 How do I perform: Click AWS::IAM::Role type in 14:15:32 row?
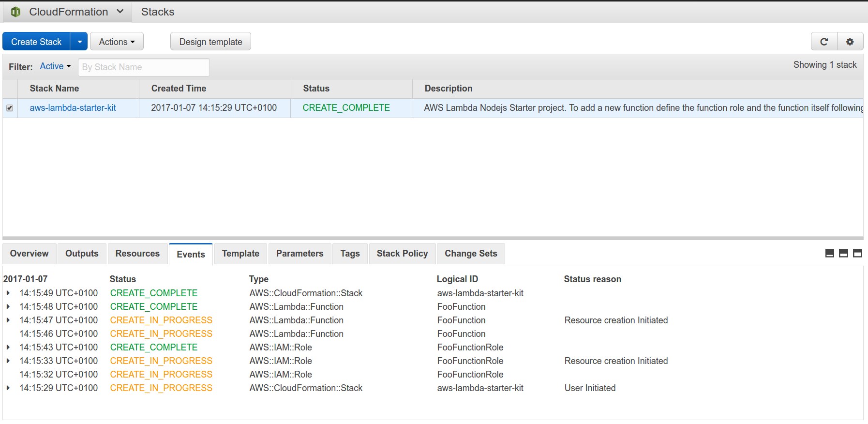coord(281,375)
